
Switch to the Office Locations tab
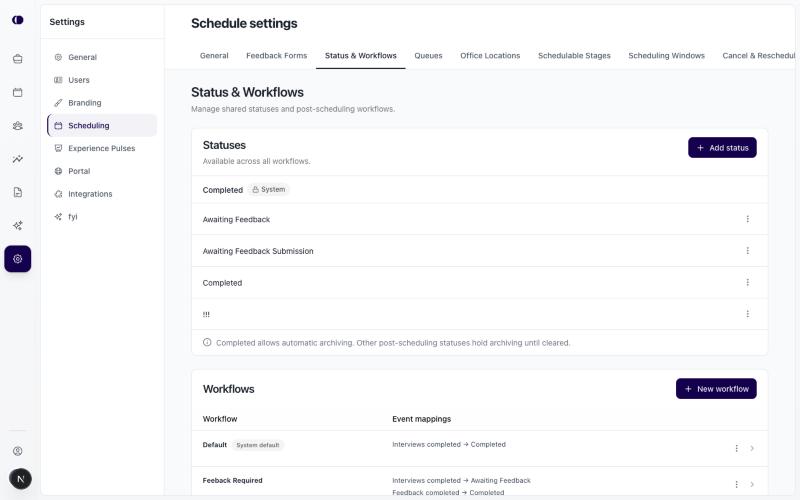coord(490,56)
